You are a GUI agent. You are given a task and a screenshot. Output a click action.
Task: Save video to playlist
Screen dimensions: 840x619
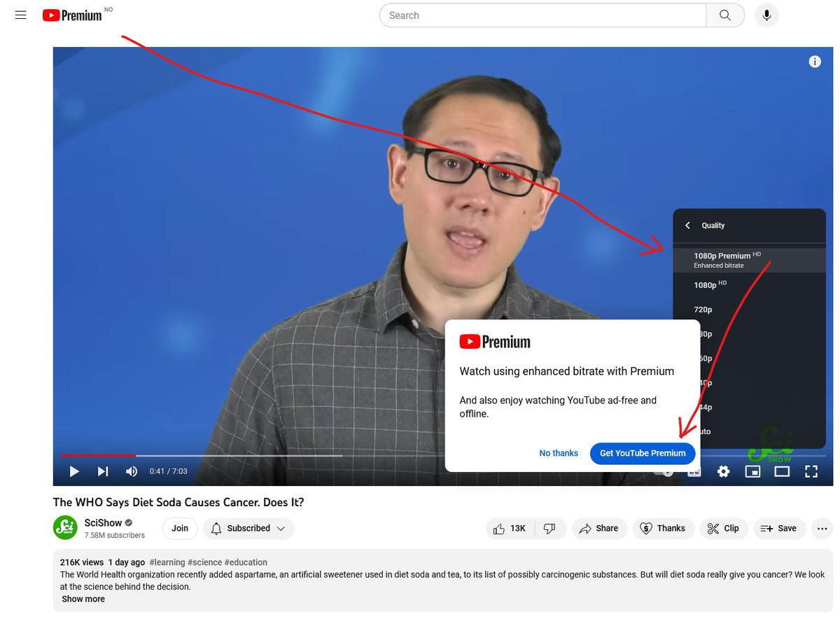(x=779, y=528)
